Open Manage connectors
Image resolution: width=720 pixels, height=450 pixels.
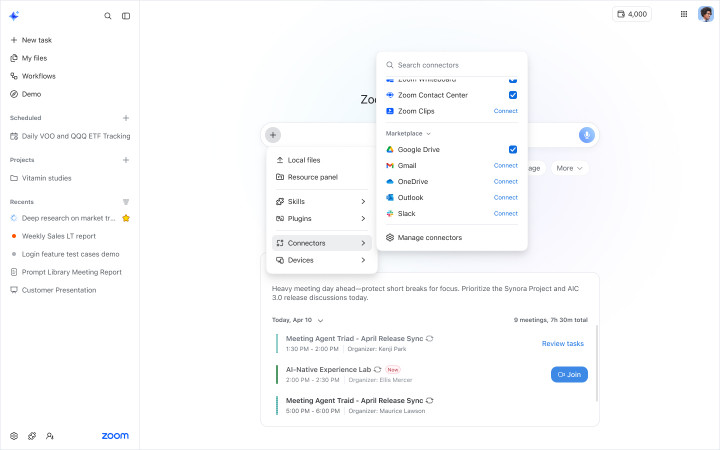(x=424, y=237)
